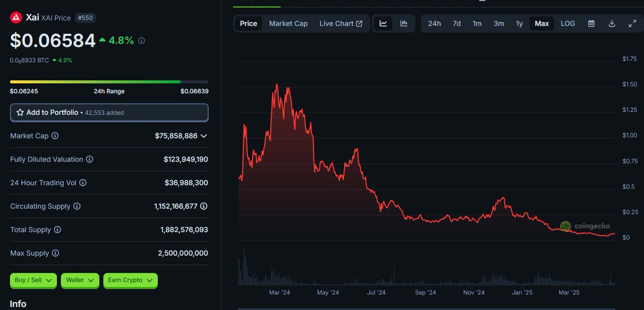Screen dimensions: 644x310
Task: Click the $0.06639 range high value
Action: [194, 91]
